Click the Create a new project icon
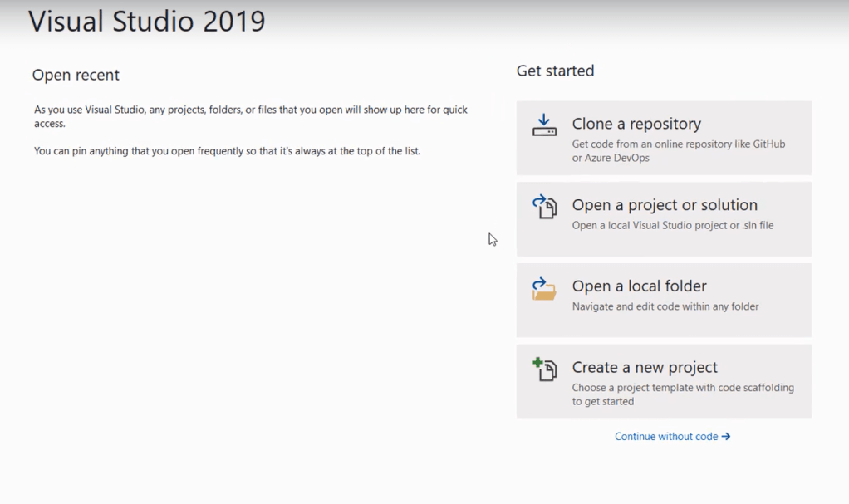 [544, 369]
